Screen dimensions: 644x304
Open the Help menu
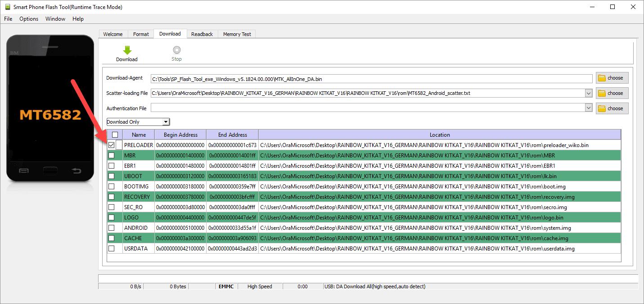78,19
